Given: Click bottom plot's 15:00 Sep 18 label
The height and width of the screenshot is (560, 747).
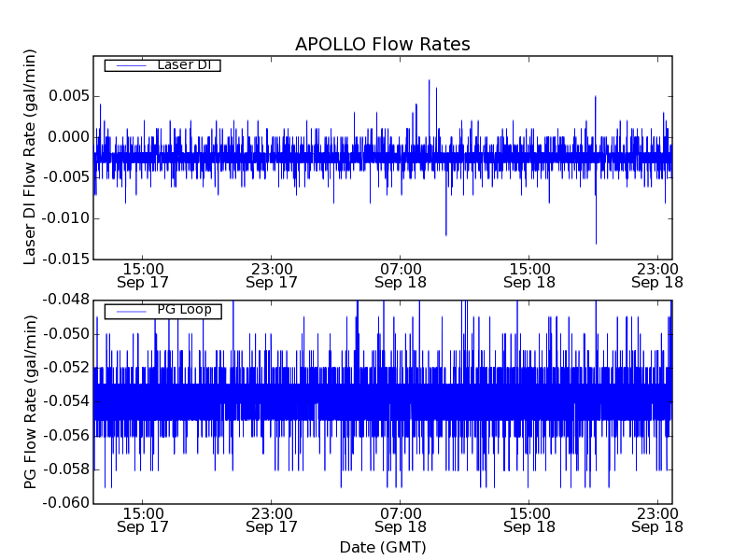Looking at the screenshot, I should tap(529, 521).
